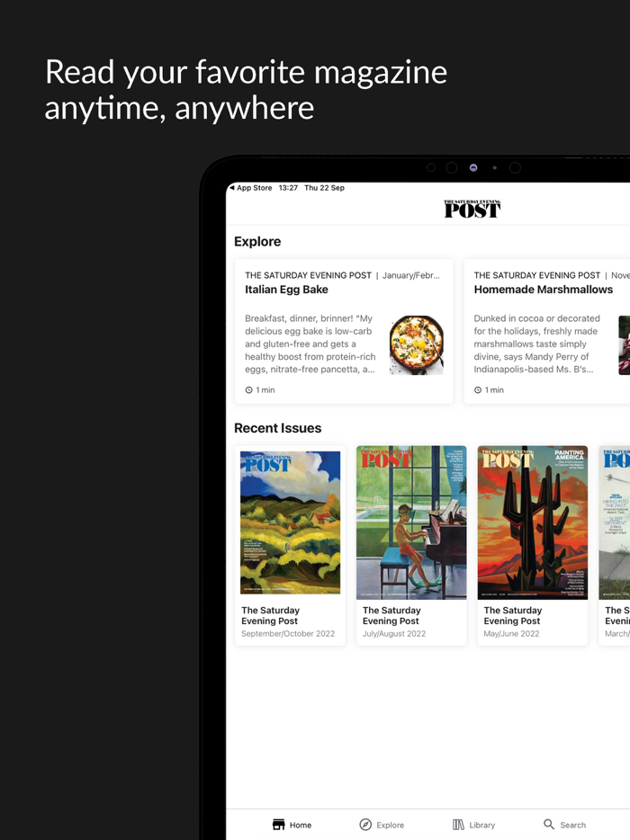Open the Italian Egg Bake article title
The height and width of the screenshot is (840, 630).
tap(286, 290)
